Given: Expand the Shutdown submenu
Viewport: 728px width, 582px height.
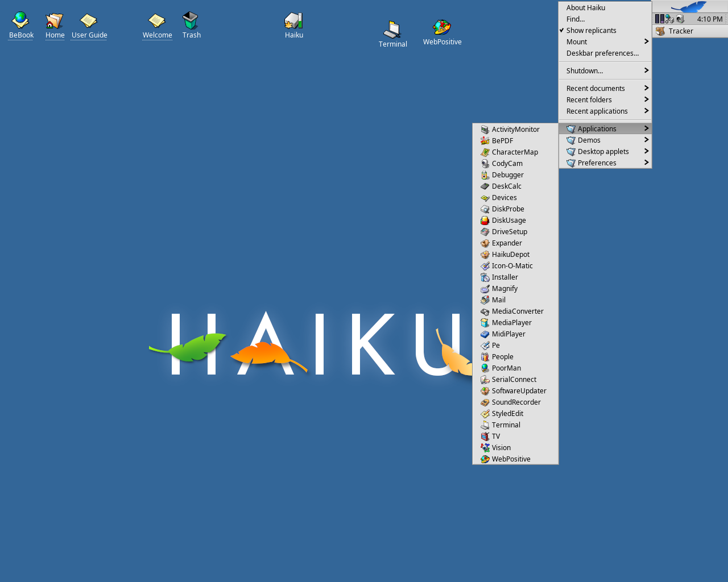Looking at the screenshot, I should 605,71.
